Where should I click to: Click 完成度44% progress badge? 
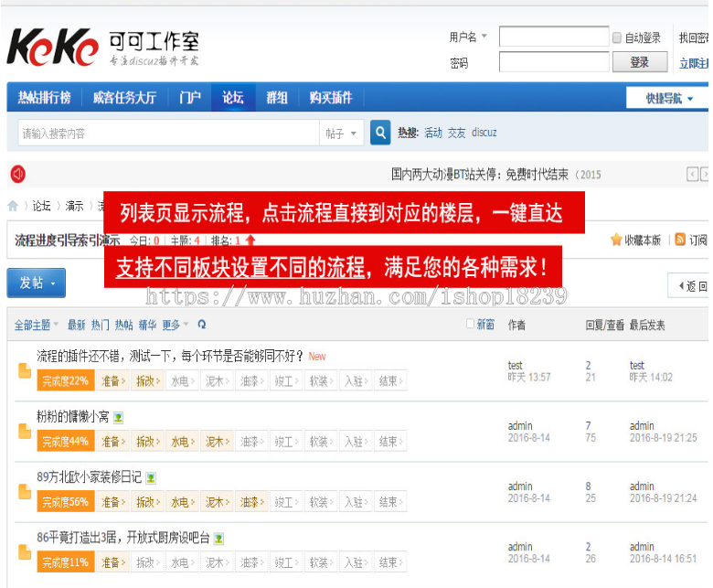coord(66,442)
